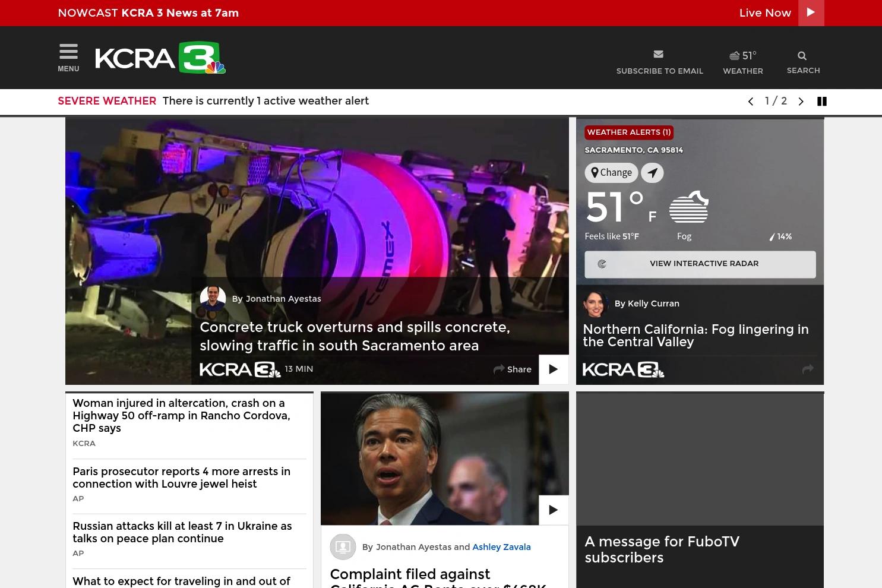Go to next alert in ticker

pyautogui.click(x=801, y=102)
